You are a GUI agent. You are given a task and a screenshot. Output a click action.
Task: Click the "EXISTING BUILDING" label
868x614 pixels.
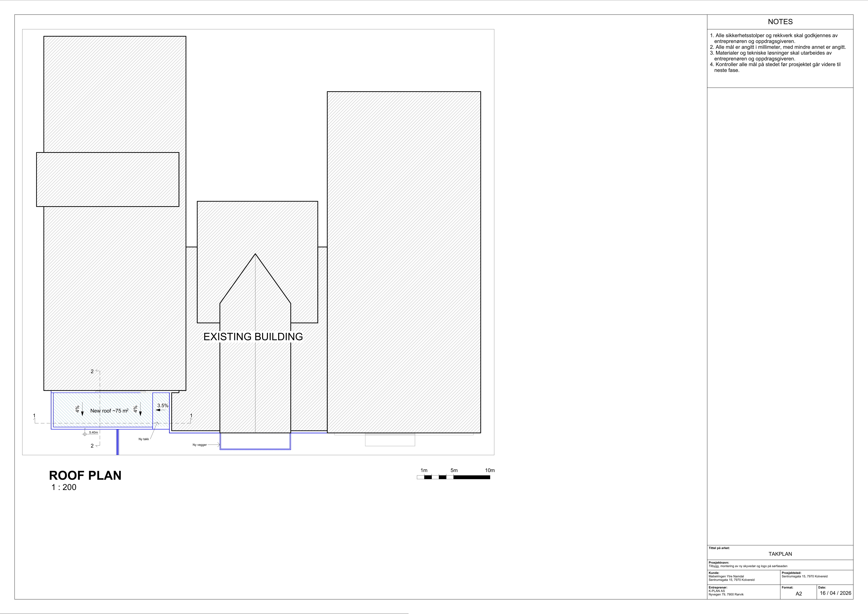(x=253, y=337)
